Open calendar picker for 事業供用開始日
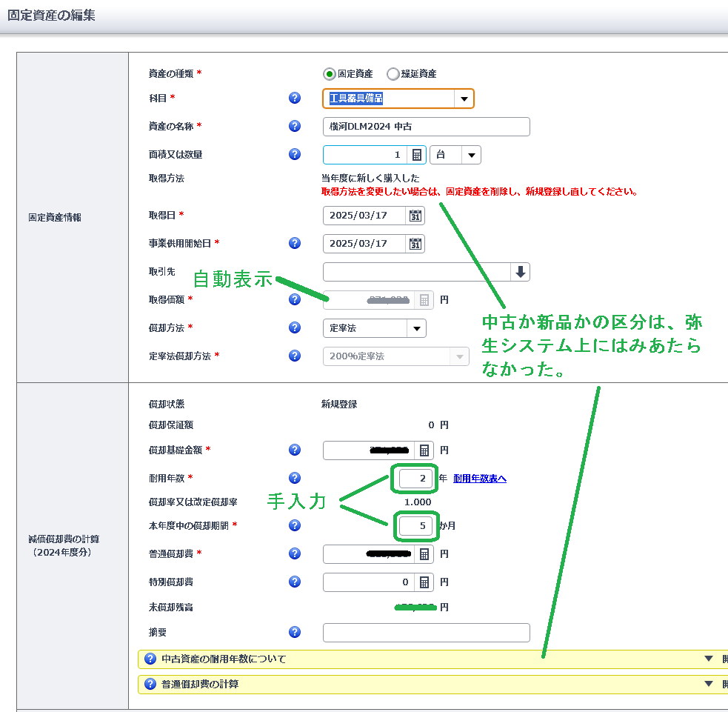The height and width of the screenshot is (712, 728). [415, 244]
